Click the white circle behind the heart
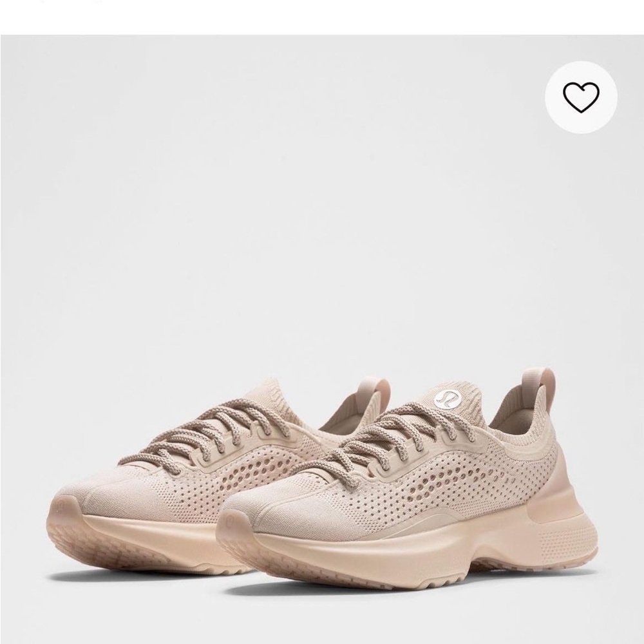644x644 pixels. (x=581, y=97)
